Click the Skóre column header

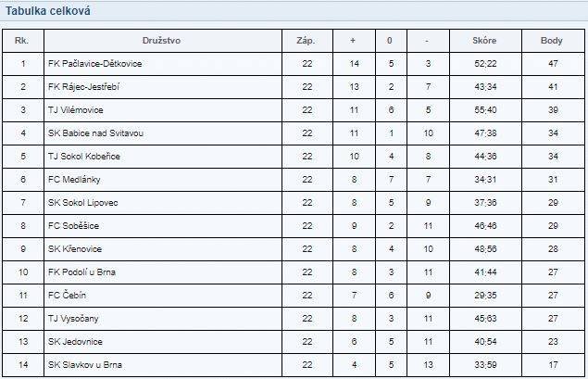(484, 41)
